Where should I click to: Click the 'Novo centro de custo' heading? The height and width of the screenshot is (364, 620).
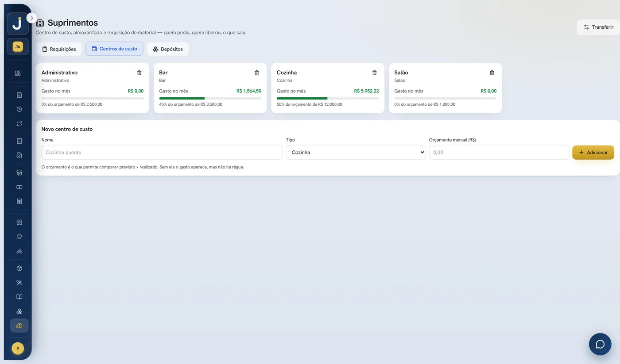(67, 129)
